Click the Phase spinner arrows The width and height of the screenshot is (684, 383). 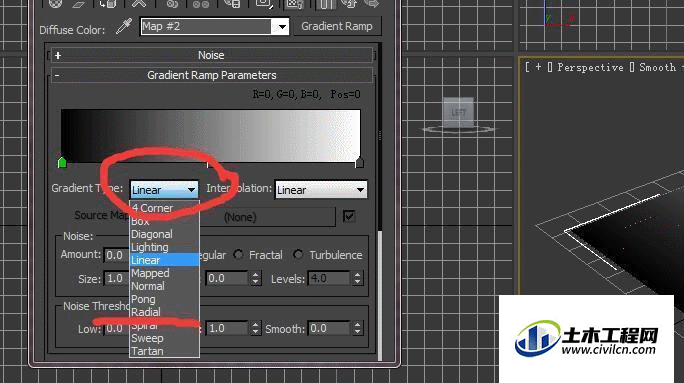coord(256,278)
